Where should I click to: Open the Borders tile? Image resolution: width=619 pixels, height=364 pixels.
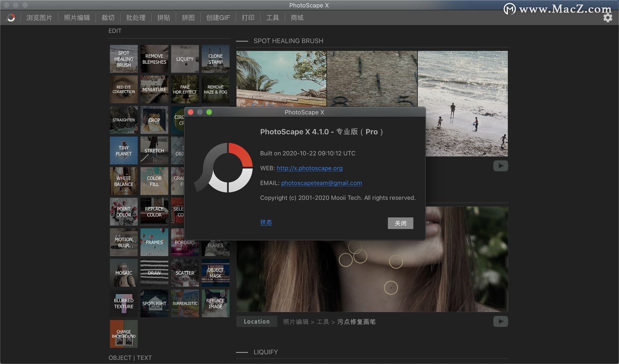click(185, 248)
